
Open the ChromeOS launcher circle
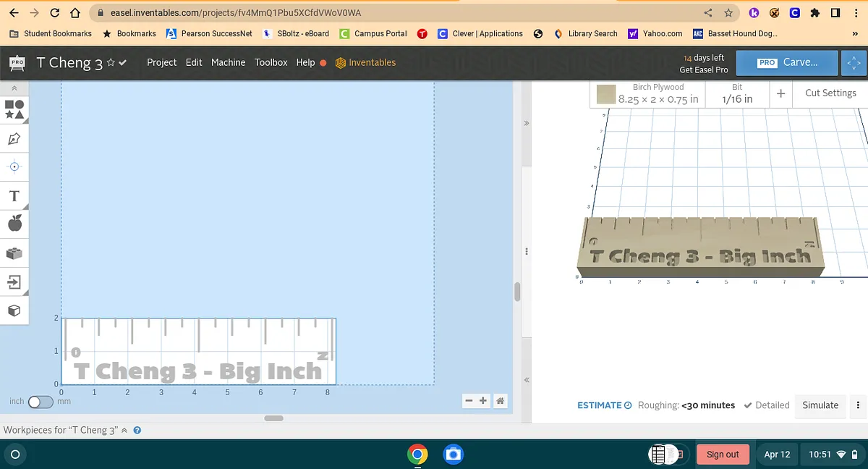point(14,455)
